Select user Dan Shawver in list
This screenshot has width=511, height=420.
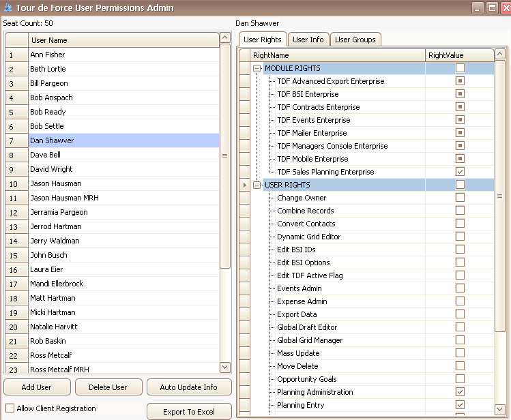[123, 140]
